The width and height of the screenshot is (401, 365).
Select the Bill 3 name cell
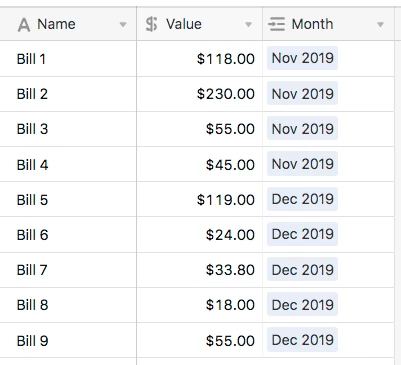click(68, 129)
